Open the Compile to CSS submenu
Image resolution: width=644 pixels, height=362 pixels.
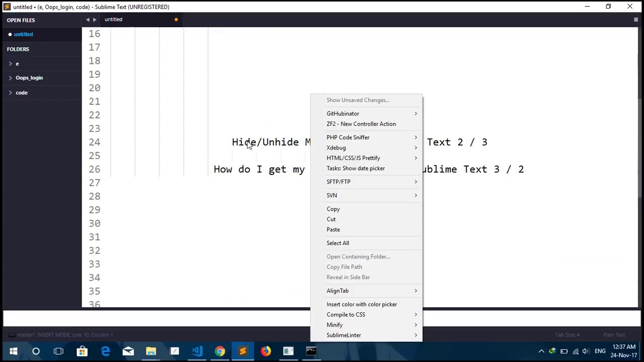point(366,314)
